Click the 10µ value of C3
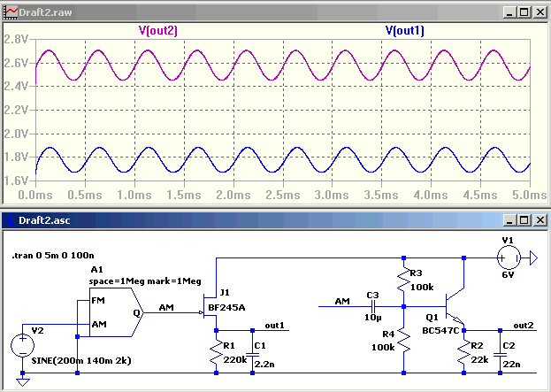Viewport: 551px width, 392px height. point(373,318)
